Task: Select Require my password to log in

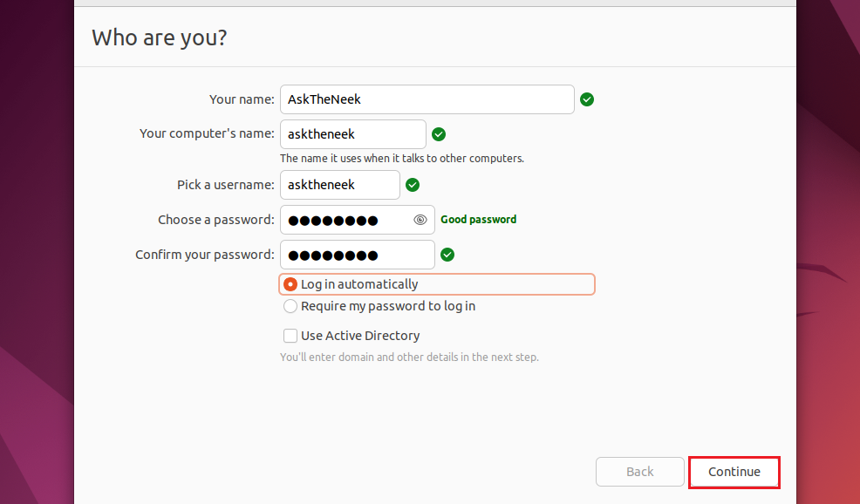Action: (289, 306)
